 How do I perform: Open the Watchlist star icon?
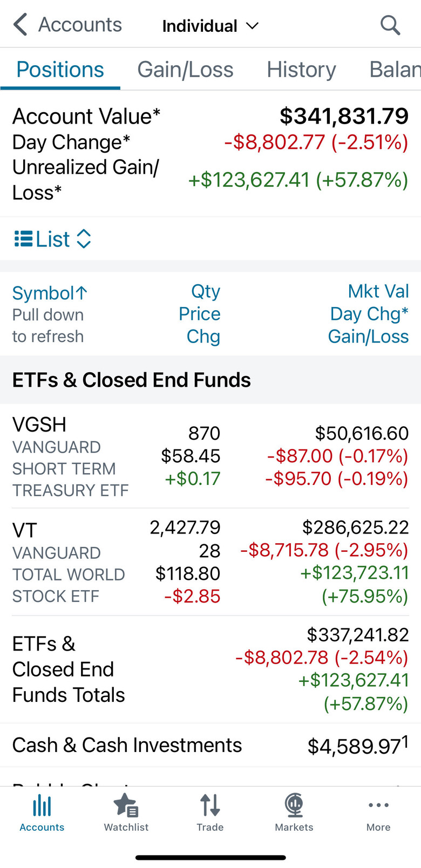tap(126, 805)
